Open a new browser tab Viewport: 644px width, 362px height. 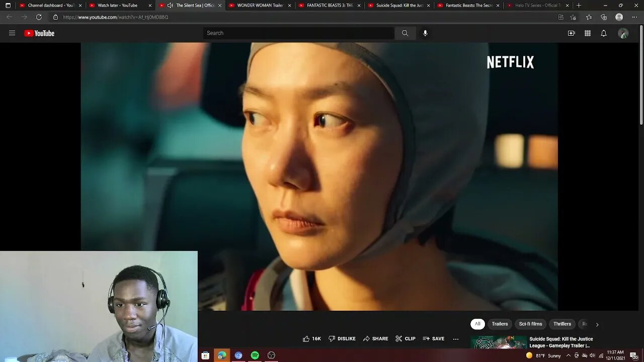click(579, 6)
